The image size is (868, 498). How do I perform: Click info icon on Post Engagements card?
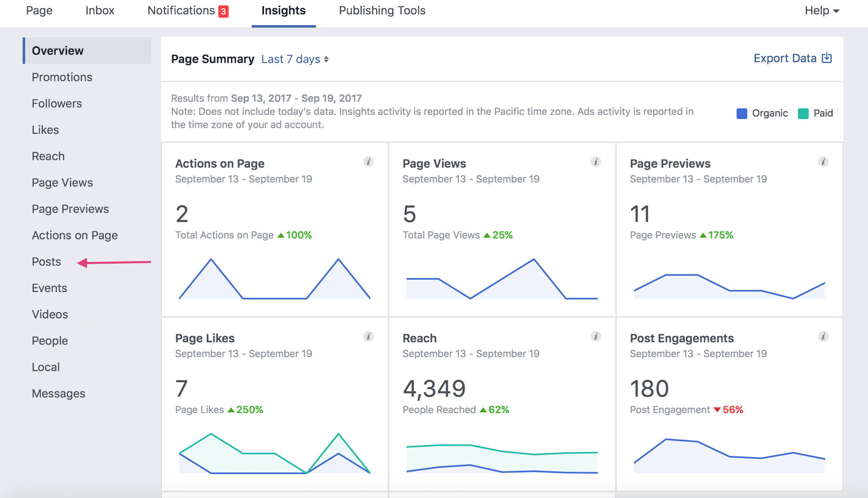pyautogui.click(x=823, y=337)
